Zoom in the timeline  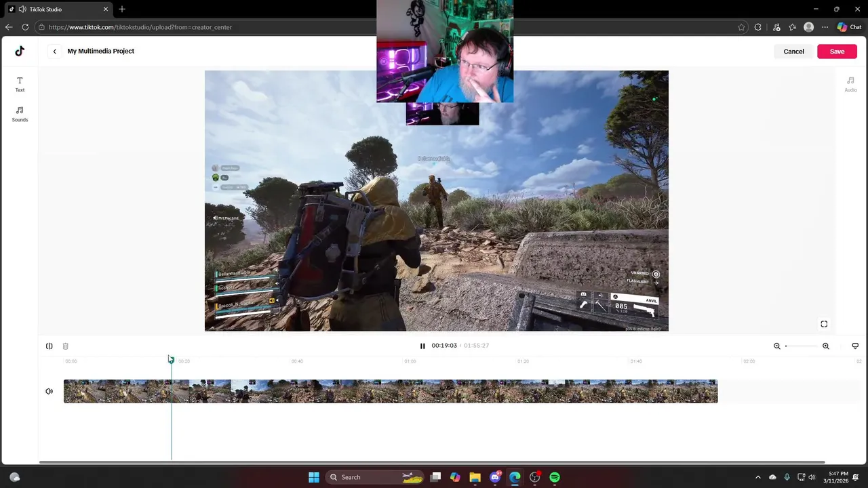click(x=826, y=346)
